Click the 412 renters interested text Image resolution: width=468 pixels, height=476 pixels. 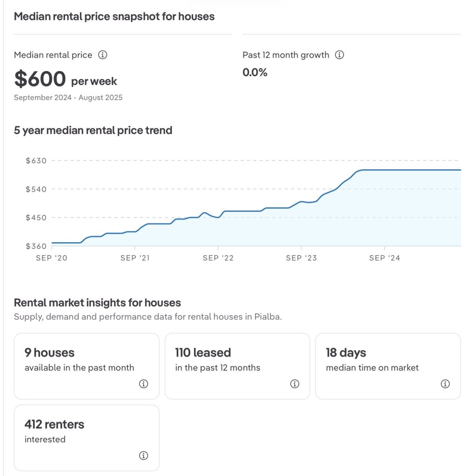click(54, 424)
